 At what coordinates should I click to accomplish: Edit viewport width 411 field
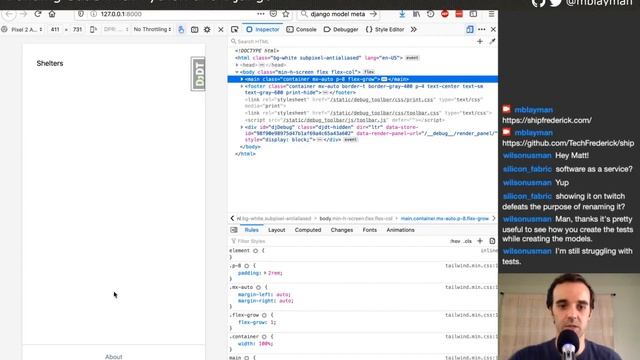tap(55, 29)
